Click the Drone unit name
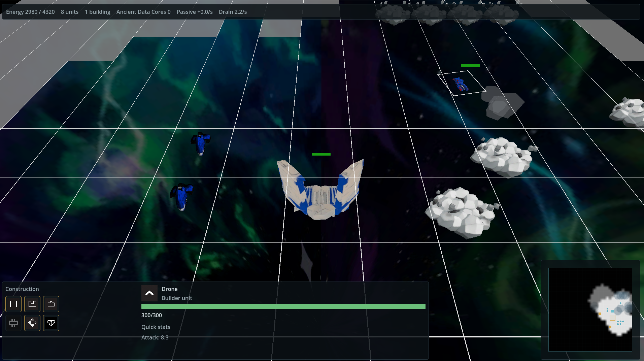The image size is (644, 361). (x=169, y=289)
